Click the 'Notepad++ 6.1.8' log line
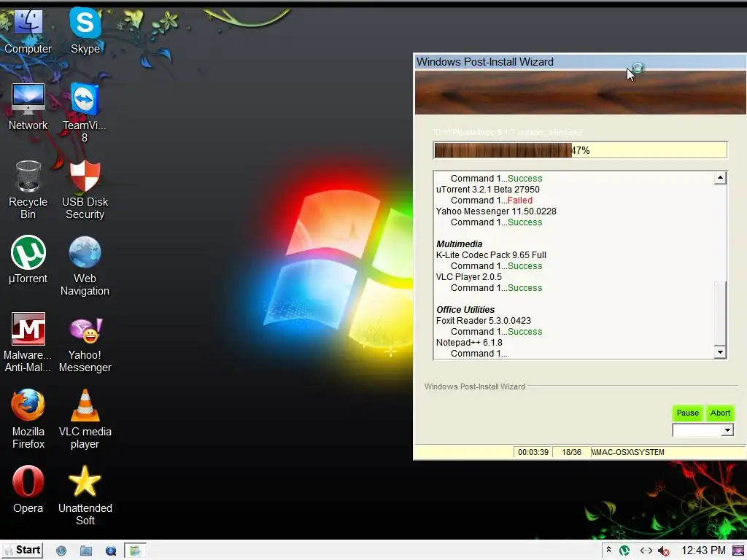This screenshot has height=560, width=747. 469,343
